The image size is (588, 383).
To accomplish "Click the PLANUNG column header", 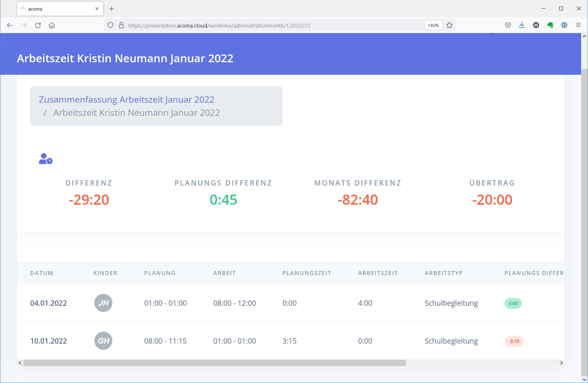I will point(160,273).
